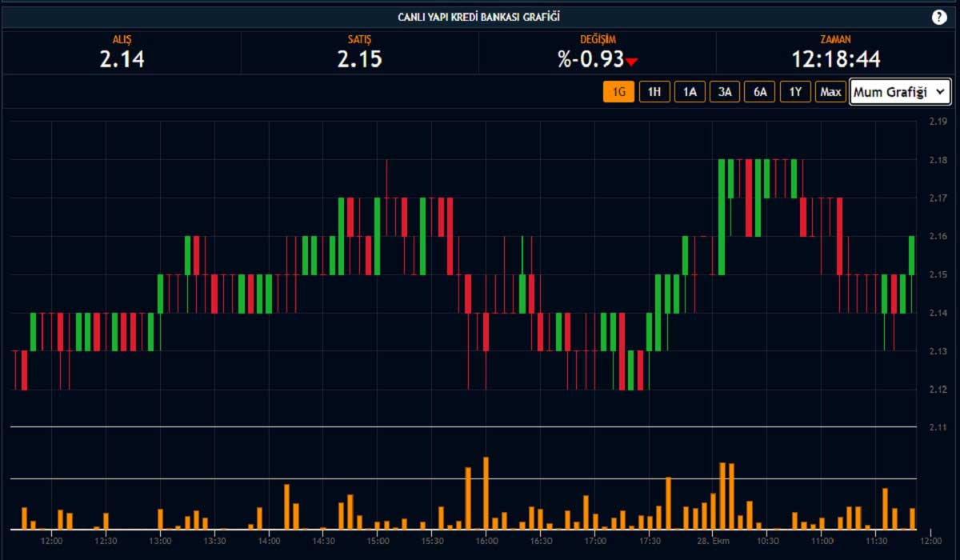960x560 pixels.
Task: Click the 10:30 time axis label
Action: [767, 541]
